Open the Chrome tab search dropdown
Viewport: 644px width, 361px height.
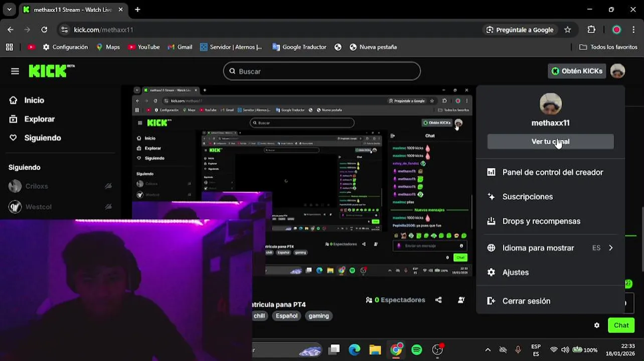click(9, 10)
